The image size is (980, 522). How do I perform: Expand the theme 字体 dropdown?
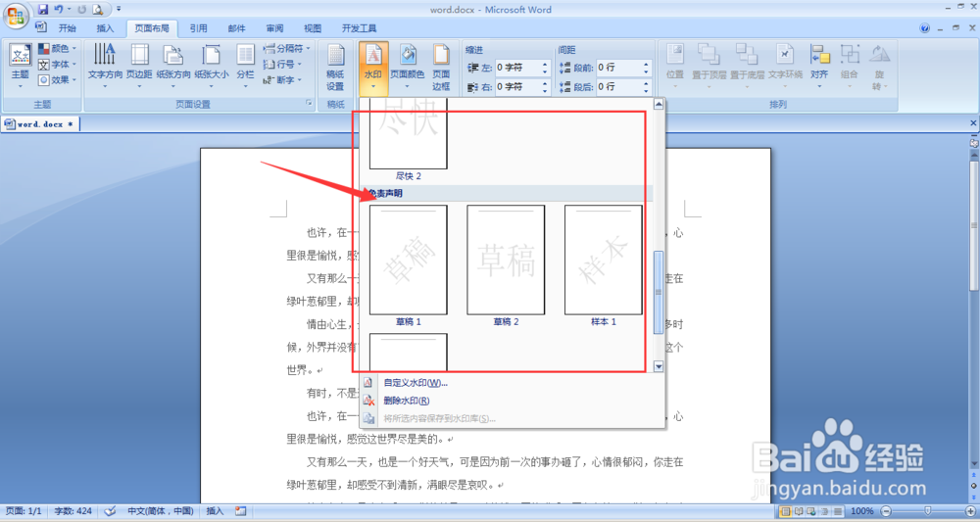click(57, 65)
